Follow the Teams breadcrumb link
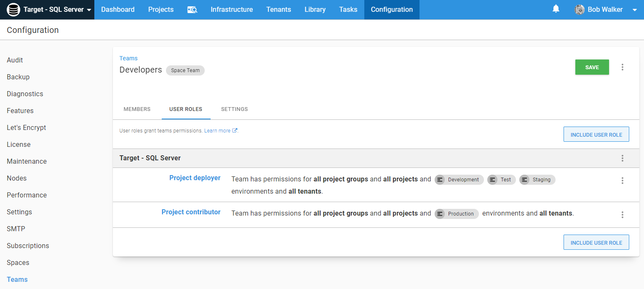The image size is (644, 289). pyautogui.click(x=128, y=58)
